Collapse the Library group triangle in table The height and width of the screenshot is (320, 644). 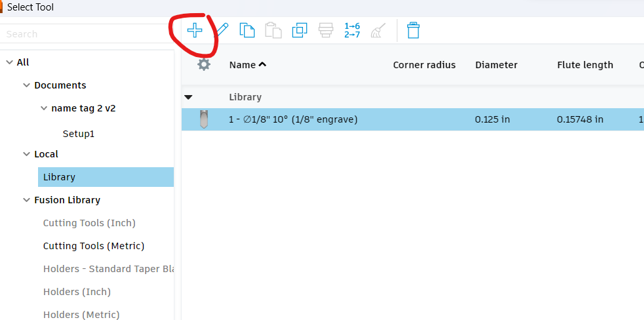pos(189,97)
